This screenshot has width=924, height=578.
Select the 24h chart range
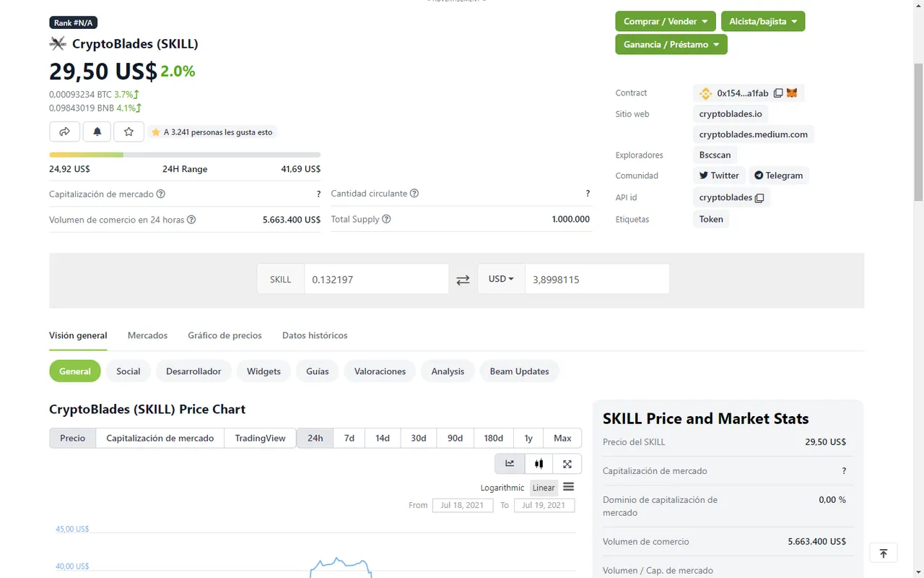(x=315, y=438)
